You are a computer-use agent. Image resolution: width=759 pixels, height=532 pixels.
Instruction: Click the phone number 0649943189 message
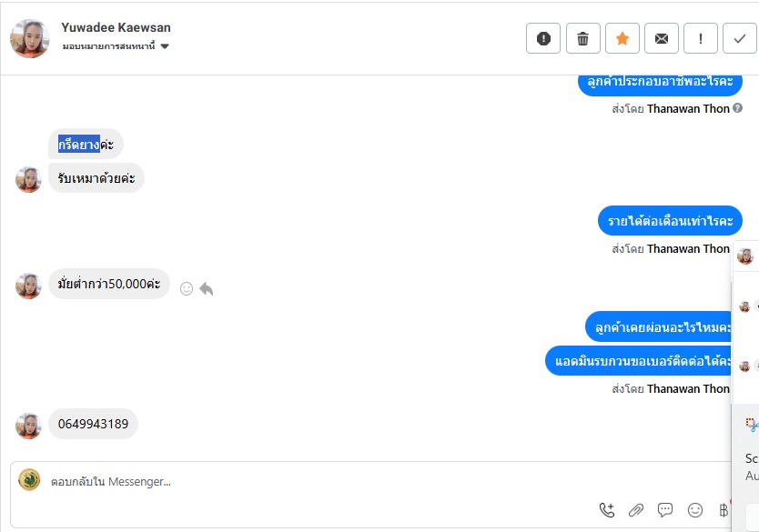point(93,424)
